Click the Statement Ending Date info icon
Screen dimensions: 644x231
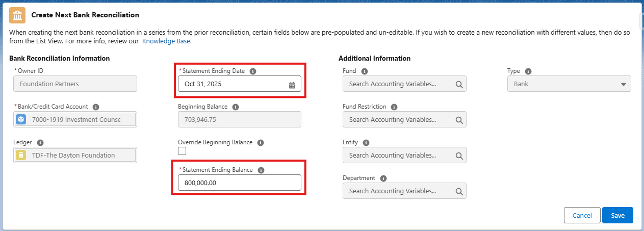click(x=253, y=71)
